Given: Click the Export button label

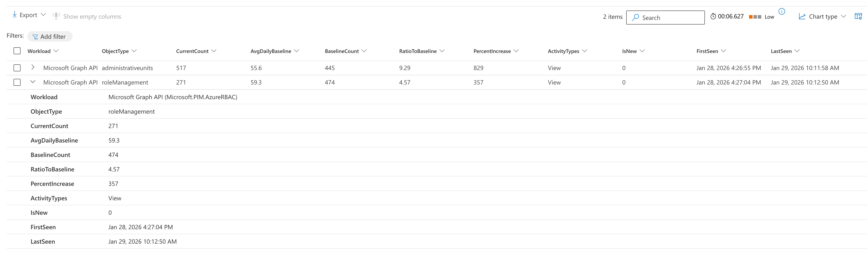Looking at the screenshot, I should [x=28, y=15].
